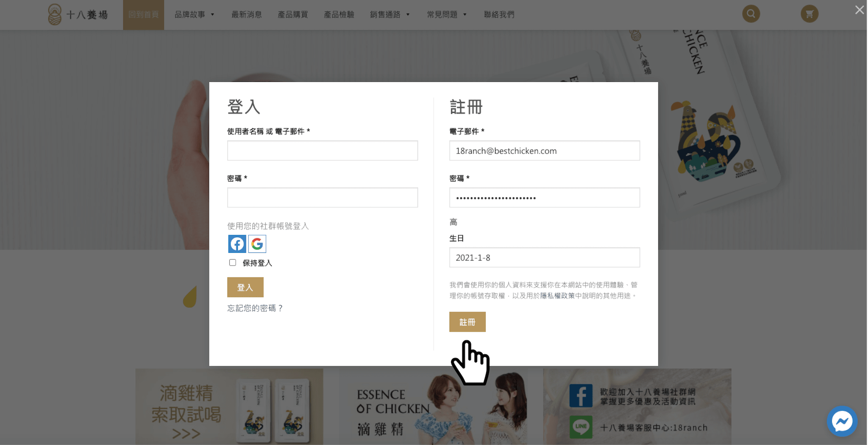The height and width of the screenshot is (445, 868).
Task: Click the LINE customer service icon
Action: click(581, 427)
